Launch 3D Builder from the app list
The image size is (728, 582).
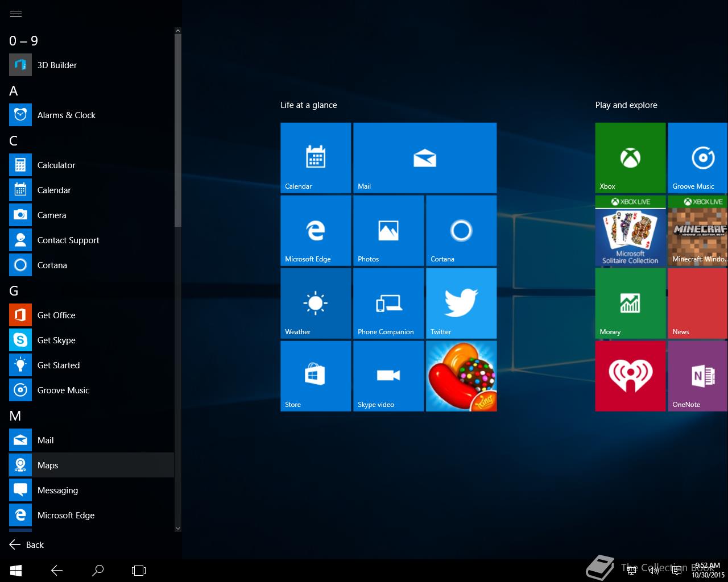(91, 65)
